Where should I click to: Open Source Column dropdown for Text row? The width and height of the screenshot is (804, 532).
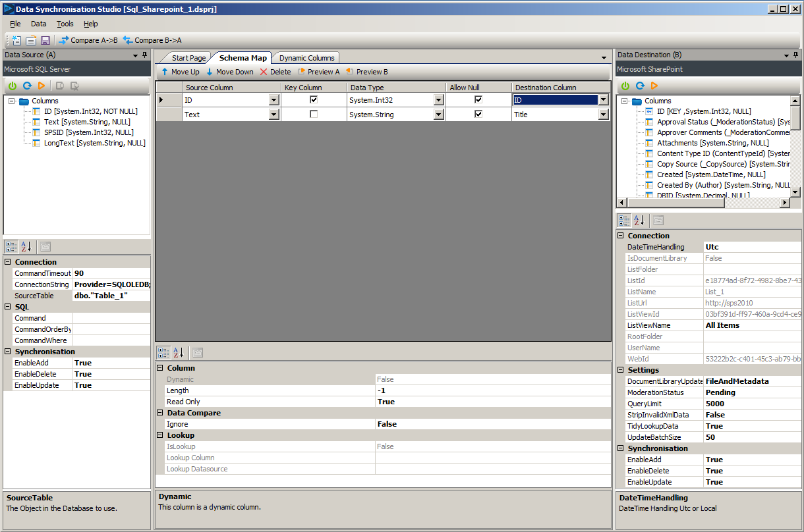[274, 115]
